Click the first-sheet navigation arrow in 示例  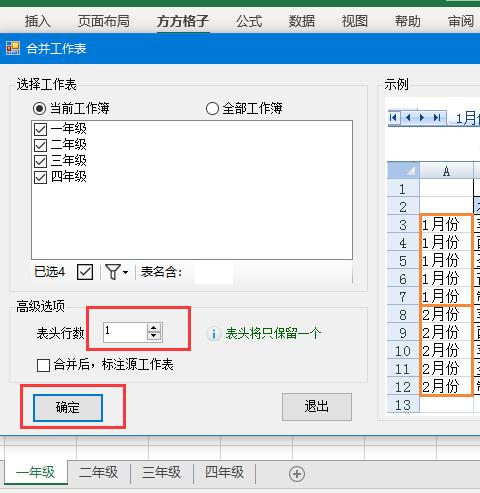(x=394, y=118)
